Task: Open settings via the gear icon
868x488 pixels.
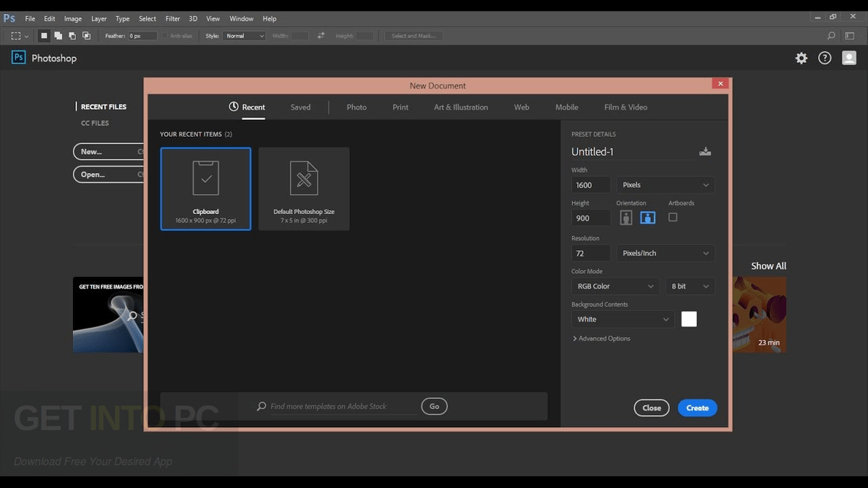Action: pos(801,59)
